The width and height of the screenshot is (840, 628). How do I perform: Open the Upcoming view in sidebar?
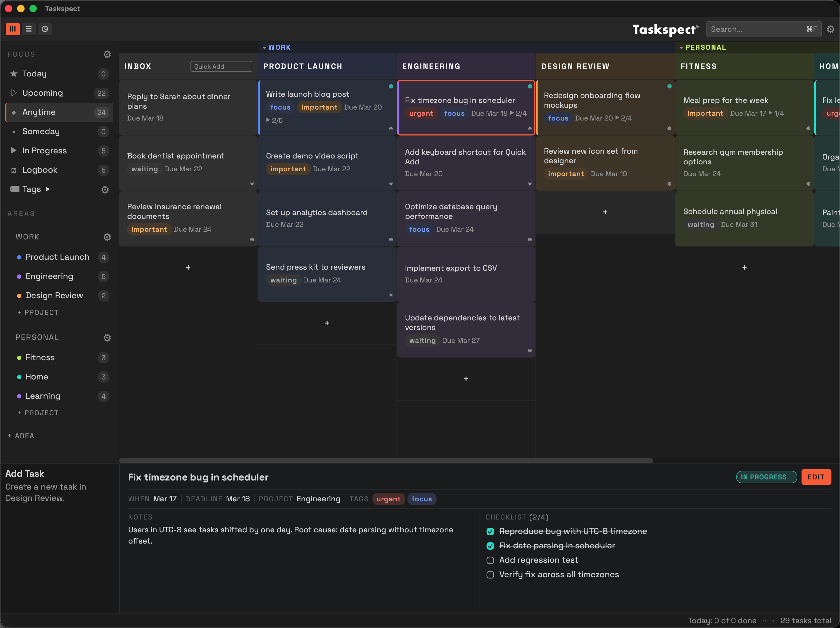(42, 93)
